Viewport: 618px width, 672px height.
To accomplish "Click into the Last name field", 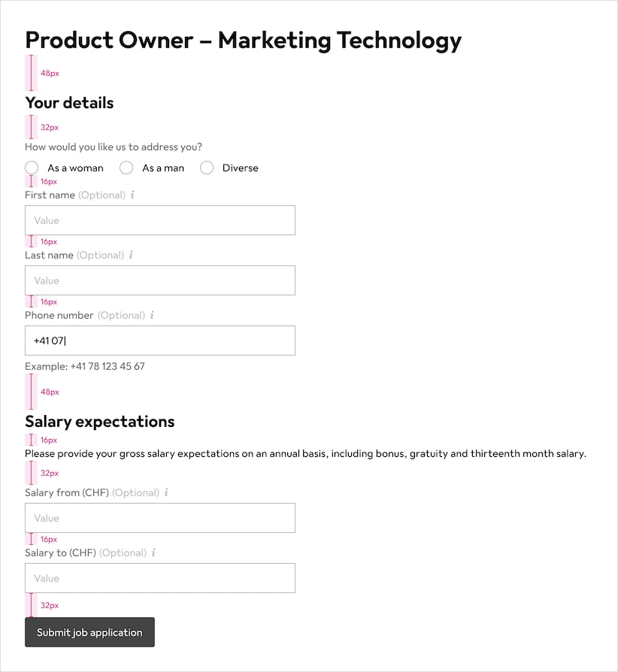I will pyautogui.click(x=160, y=280).
